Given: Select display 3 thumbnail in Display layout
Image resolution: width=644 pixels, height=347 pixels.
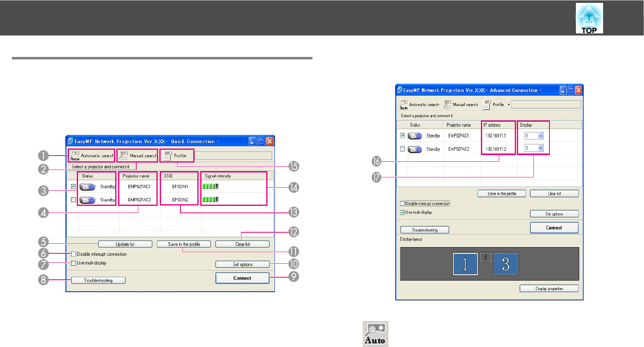Looking at the screenshot, I should coord(506,264).
